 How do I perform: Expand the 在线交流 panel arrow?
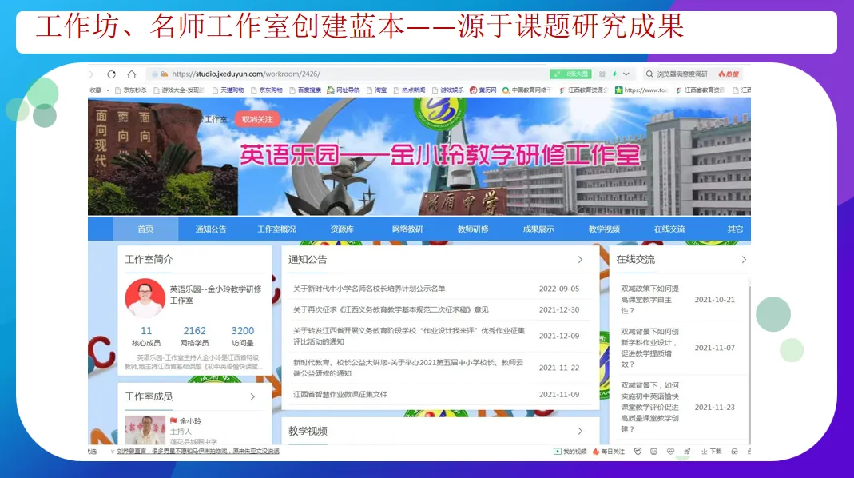[743, 260]
